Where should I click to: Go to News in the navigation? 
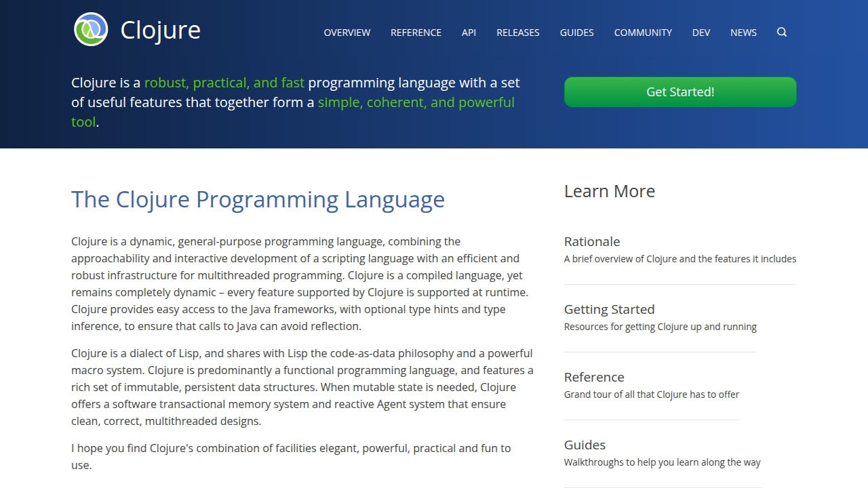[743, 33]
